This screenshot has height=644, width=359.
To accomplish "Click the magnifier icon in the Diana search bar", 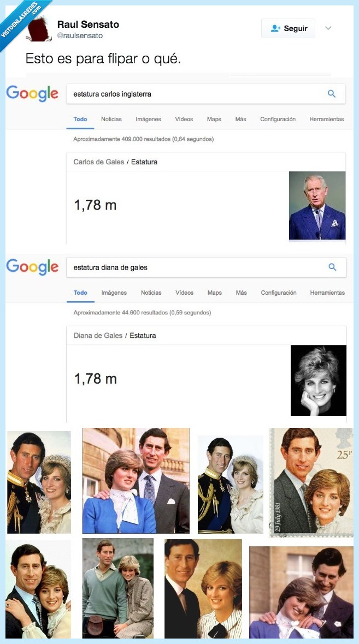I will coord(332,267).
